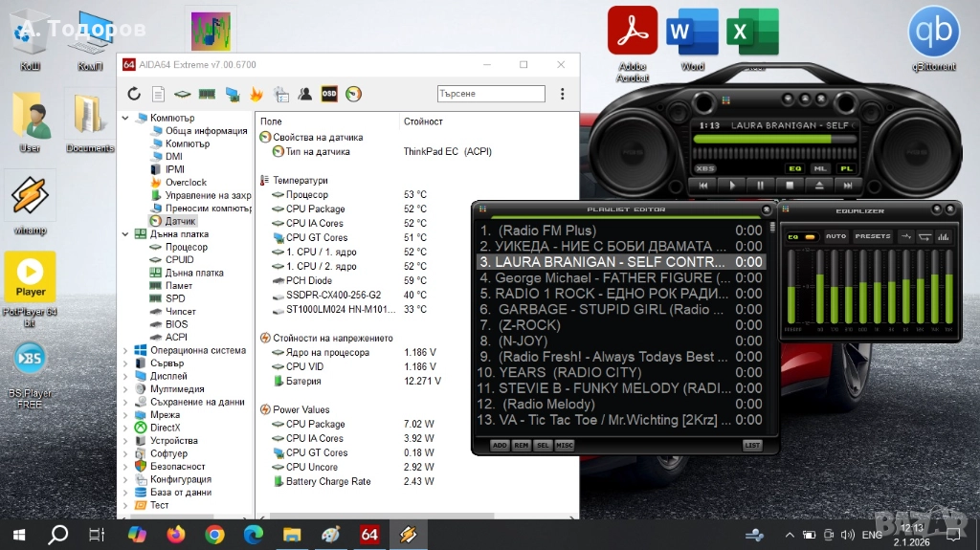
Task: Click the sensor gauge toolbar icon
Action: (353, 94)
